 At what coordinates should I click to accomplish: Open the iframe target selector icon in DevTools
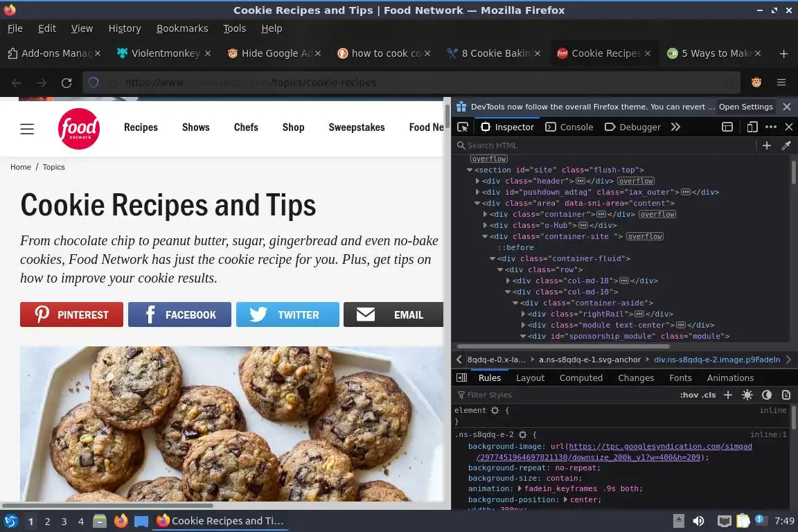coord(727,127)
